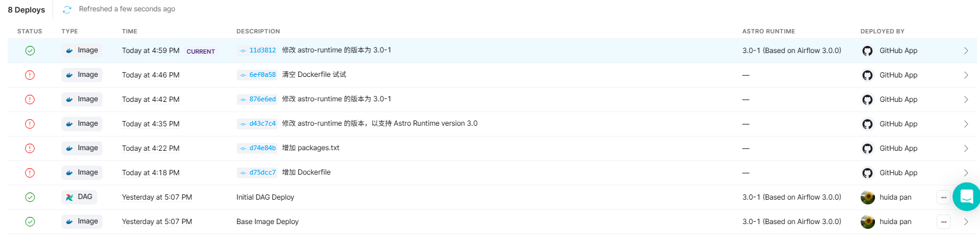Image resolution: width=980 pixels, height=236 pixels.
Task: Click failed status icon for d43c7c4 deploy
Action: click(x=30, y=124)
